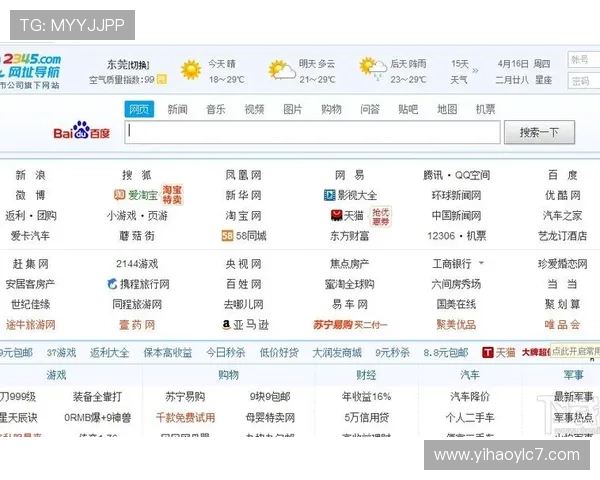Viewport: 600px width, 480px height.
Task: Open the 2144游戏 link
Action: [137, 264]
